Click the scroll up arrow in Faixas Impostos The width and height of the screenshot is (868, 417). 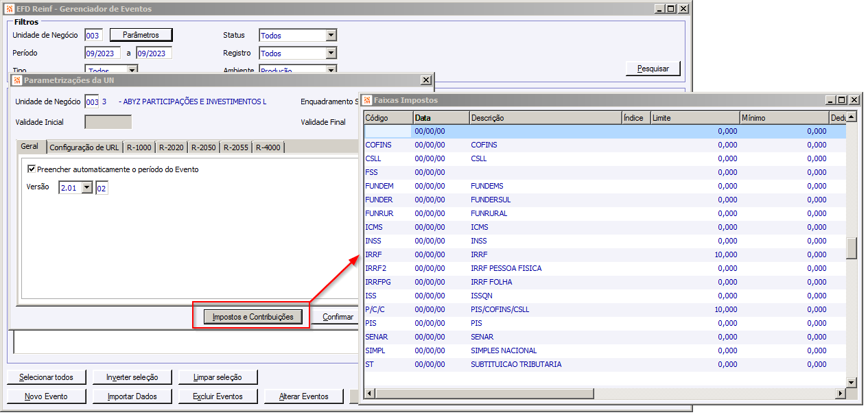(852, 117)
